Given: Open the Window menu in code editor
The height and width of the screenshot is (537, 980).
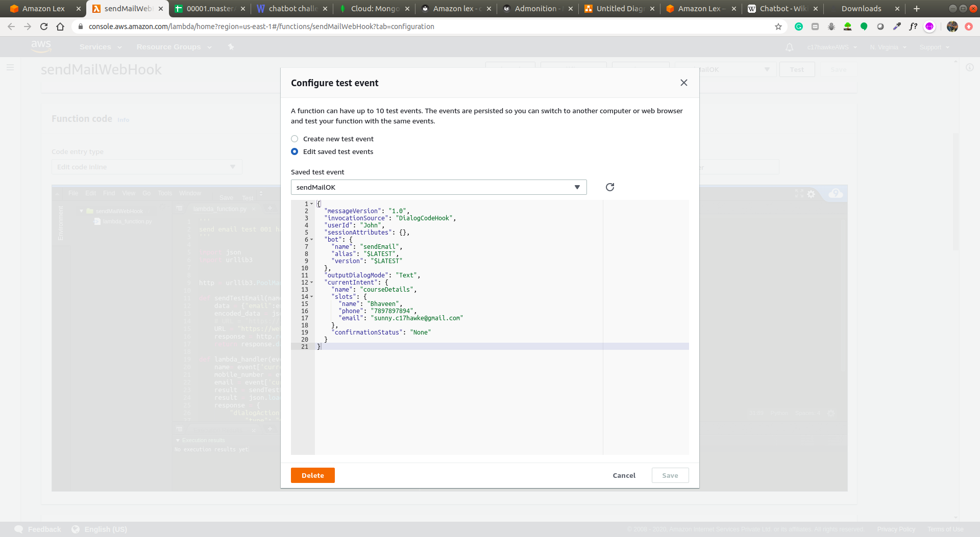Looking at the screenshot, I should click(x=190, y=193).
